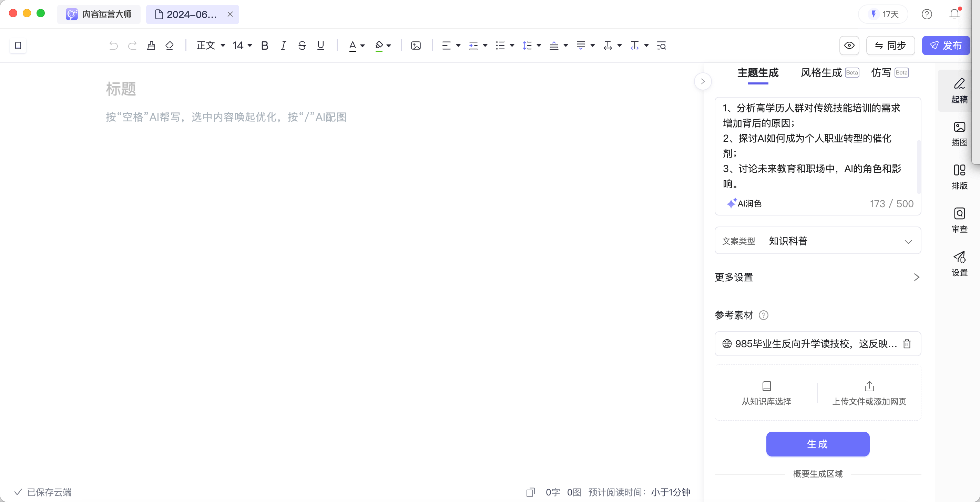The width and height of the screenshot is (980, 502).
Task: Switch to the 仿写 tab
Action: click(881, 73)
